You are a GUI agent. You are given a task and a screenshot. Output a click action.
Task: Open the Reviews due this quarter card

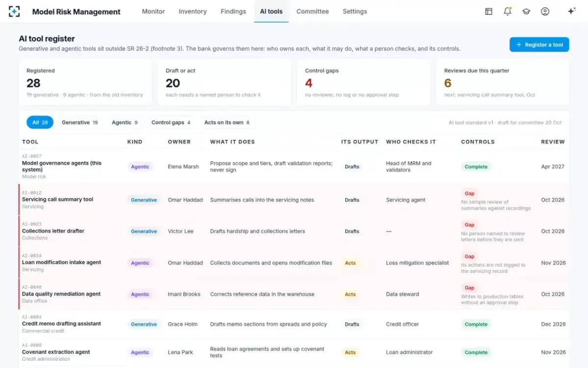click(x=503, y=82)
